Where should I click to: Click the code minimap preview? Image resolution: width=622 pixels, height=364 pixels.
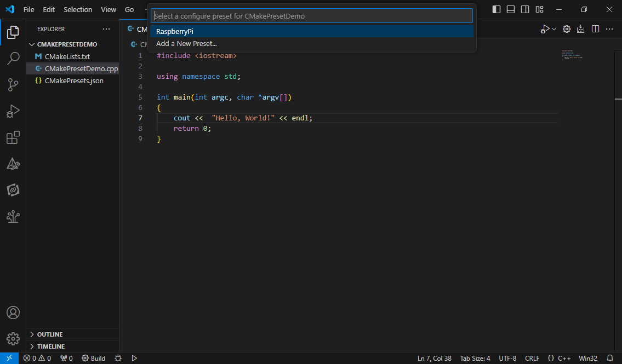[573, 55]
